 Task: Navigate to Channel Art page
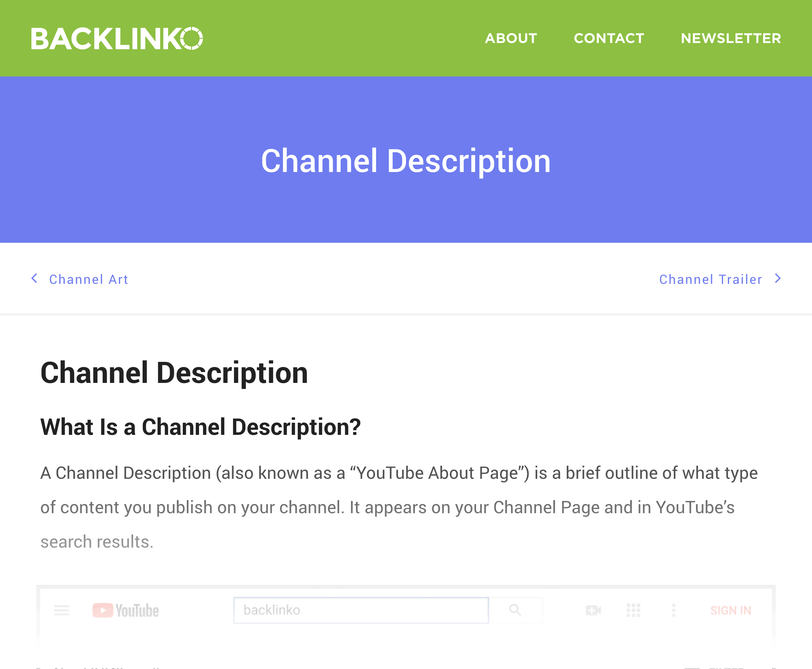click(88, 278)
